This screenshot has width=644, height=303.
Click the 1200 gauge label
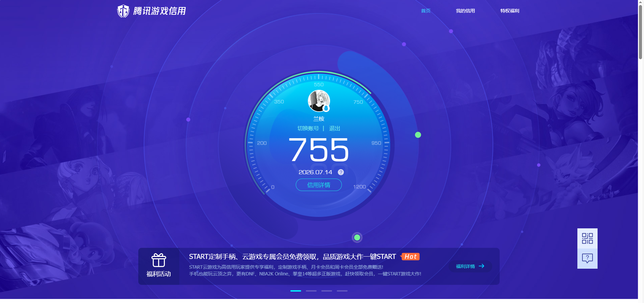[359, 187]
